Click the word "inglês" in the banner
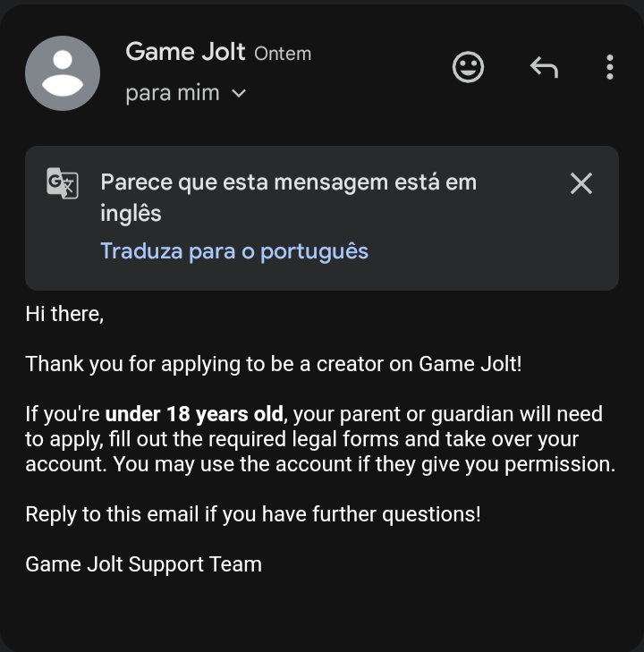Image resolution: width=644 pixels, height=652 pixels. point(131,213)
